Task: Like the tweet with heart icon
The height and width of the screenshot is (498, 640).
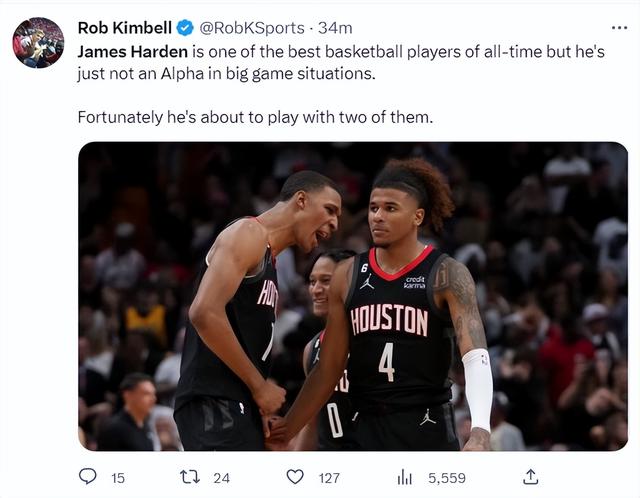Action: (295, 477)
